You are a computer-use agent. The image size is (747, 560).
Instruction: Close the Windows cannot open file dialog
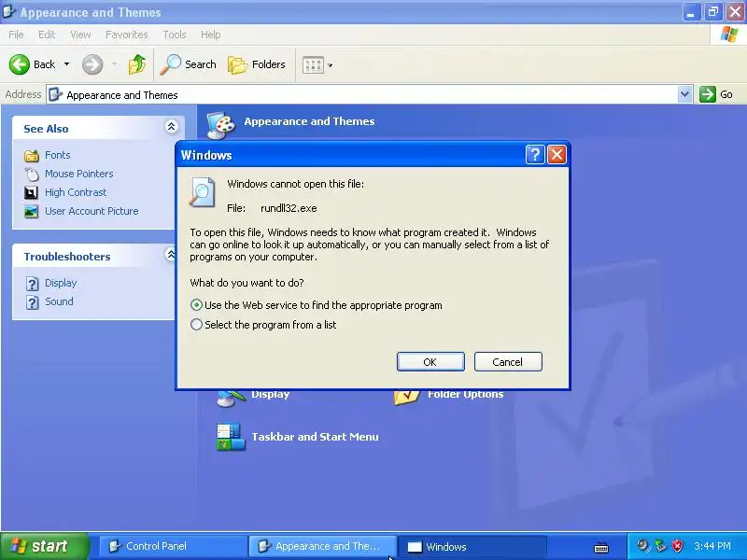557,155
